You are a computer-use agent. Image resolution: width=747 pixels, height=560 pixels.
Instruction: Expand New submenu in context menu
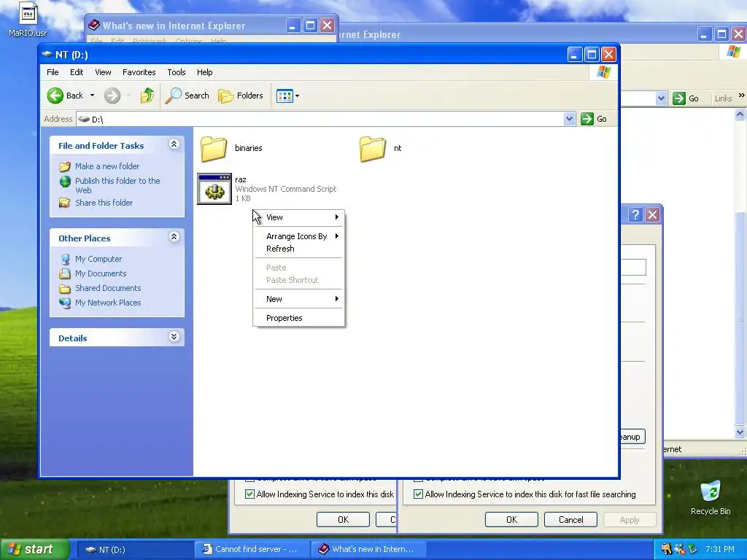coord(298,299)
